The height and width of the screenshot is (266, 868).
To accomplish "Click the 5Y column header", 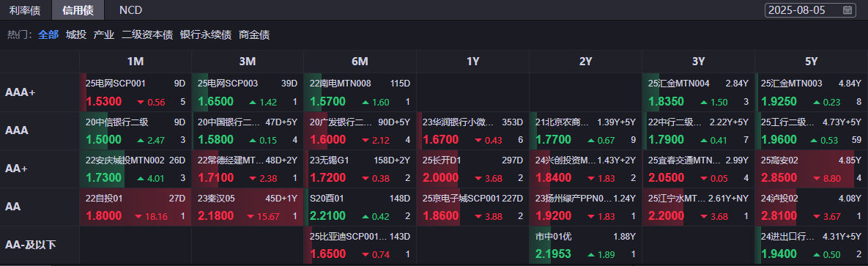I will pyautogui.click(x=812, y=62).
